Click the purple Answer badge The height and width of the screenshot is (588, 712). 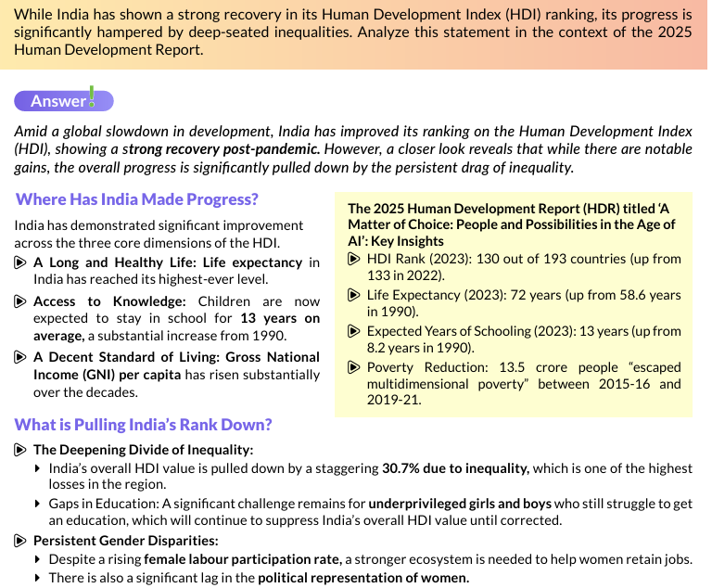click(x=57, y=101)
